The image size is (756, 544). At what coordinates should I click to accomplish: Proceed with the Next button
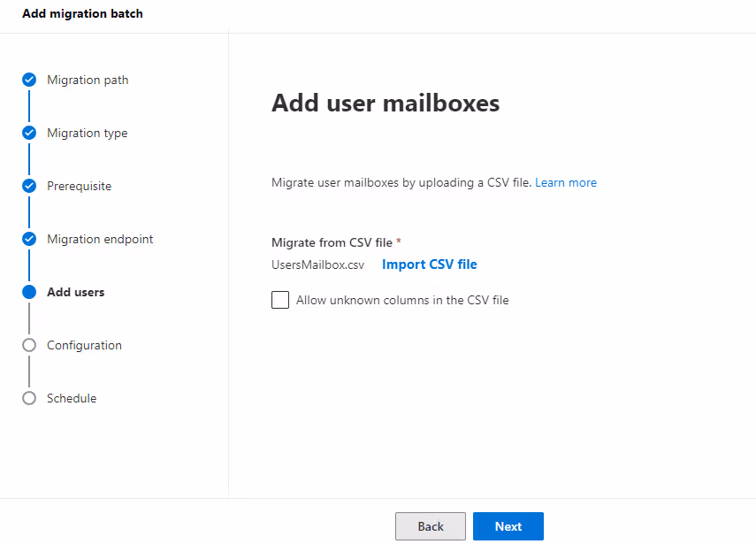click(x=508, y=526)
